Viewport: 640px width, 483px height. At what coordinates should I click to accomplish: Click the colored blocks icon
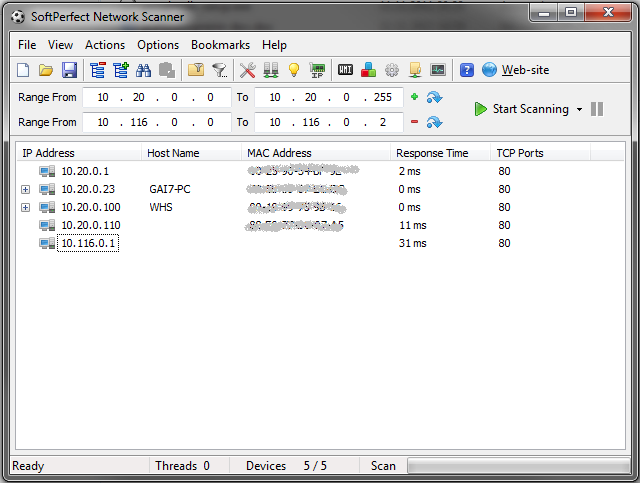368,70
